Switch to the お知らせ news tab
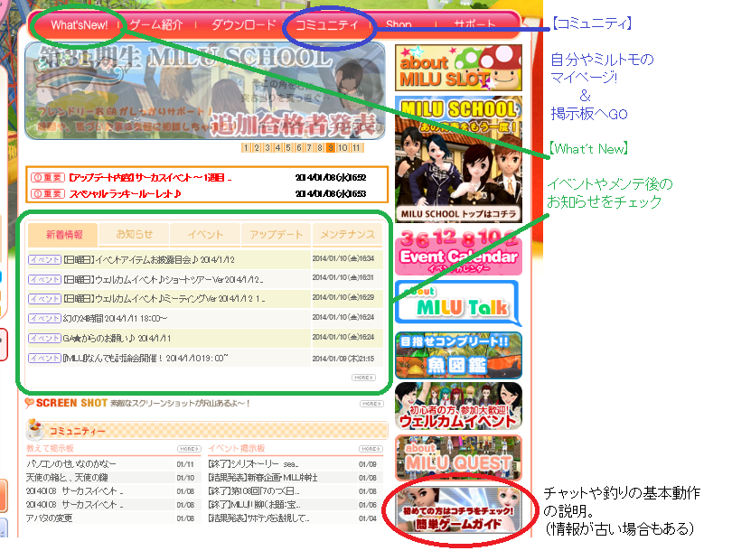The image size is (732, 560). pos(134,235)
